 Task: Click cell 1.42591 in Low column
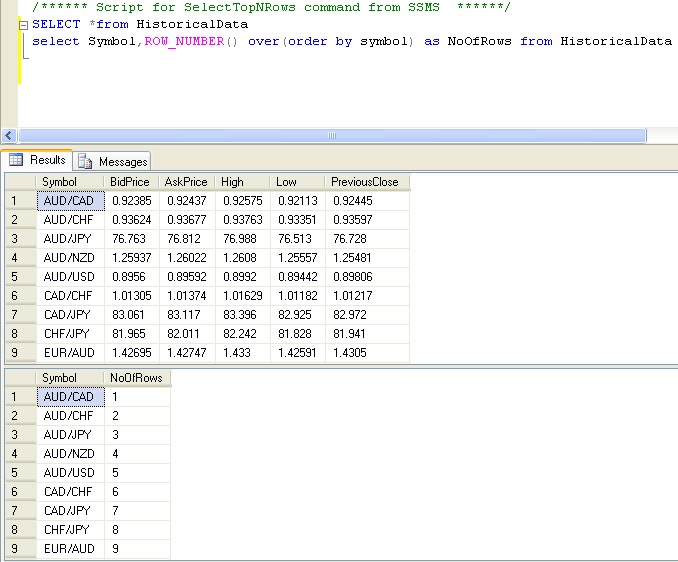pyautogui.click(x=297, y=353)
